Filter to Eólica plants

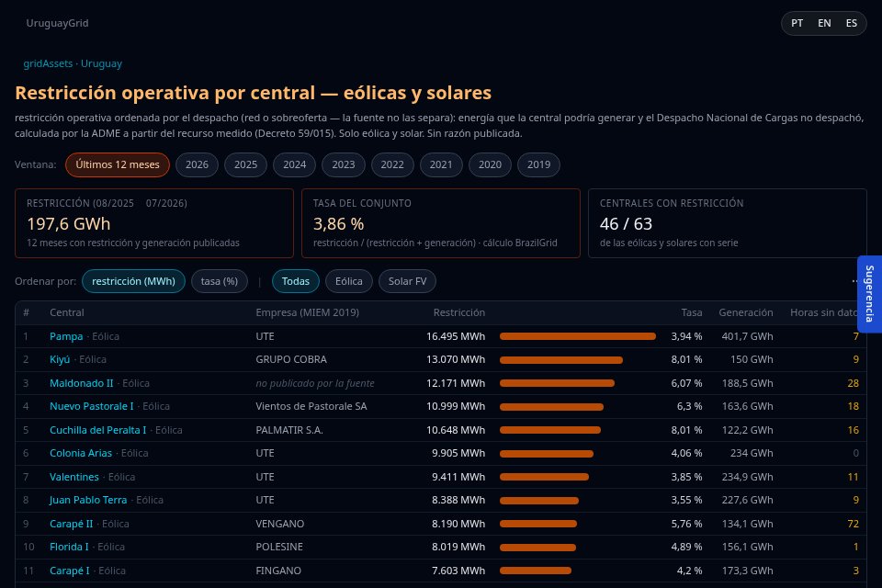click(x=349, y=281)
